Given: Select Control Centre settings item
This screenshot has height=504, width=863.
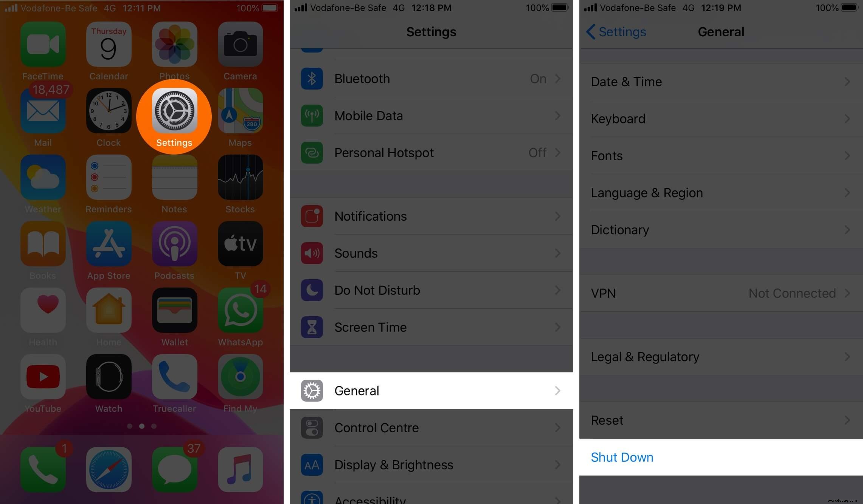Looking at the screenshot, I should click(431, 427).
